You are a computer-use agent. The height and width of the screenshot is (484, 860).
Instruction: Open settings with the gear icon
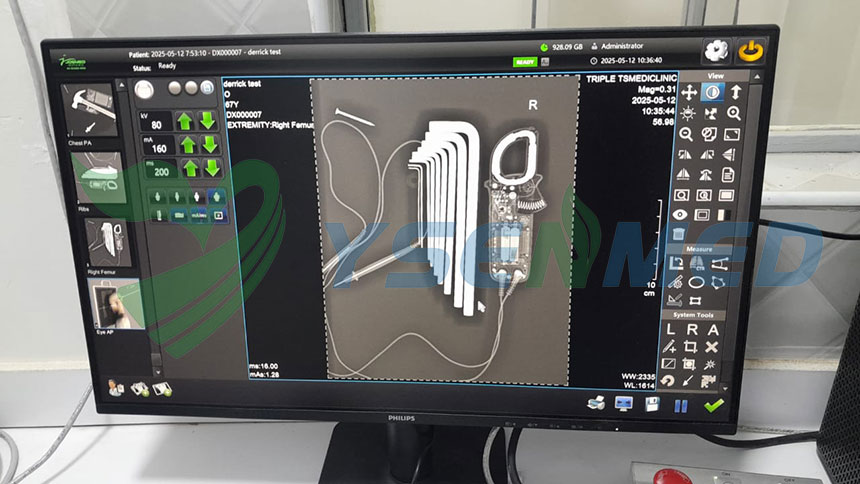(x=714, y=50)
